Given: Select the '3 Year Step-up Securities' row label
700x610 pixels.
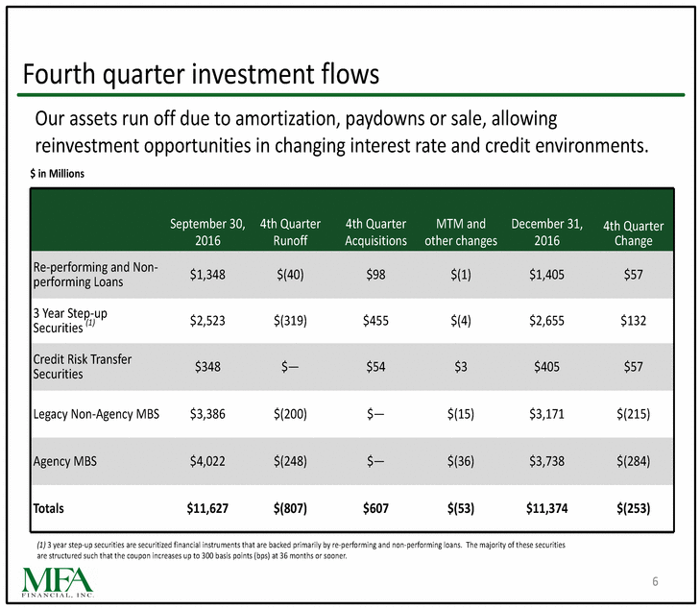Looking at the screenshot, I should [70, 321].
